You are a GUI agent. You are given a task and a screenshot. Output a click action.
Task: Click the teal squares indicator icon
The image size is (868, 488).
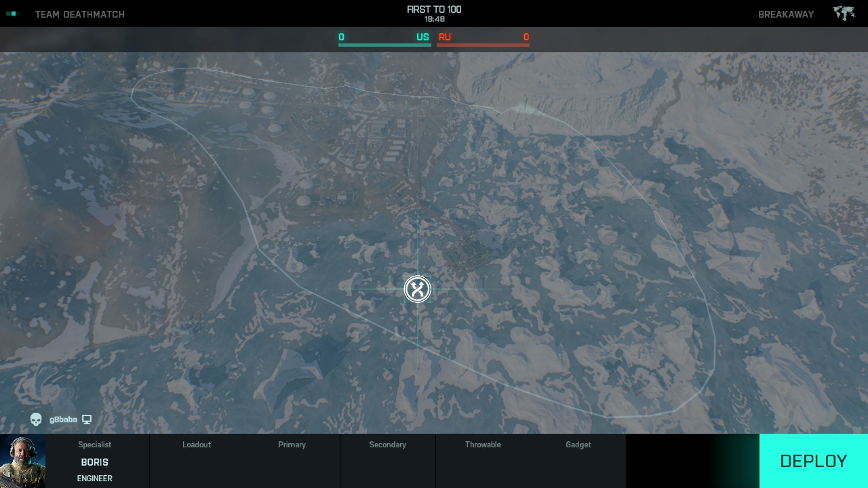[x=11, y=14]
